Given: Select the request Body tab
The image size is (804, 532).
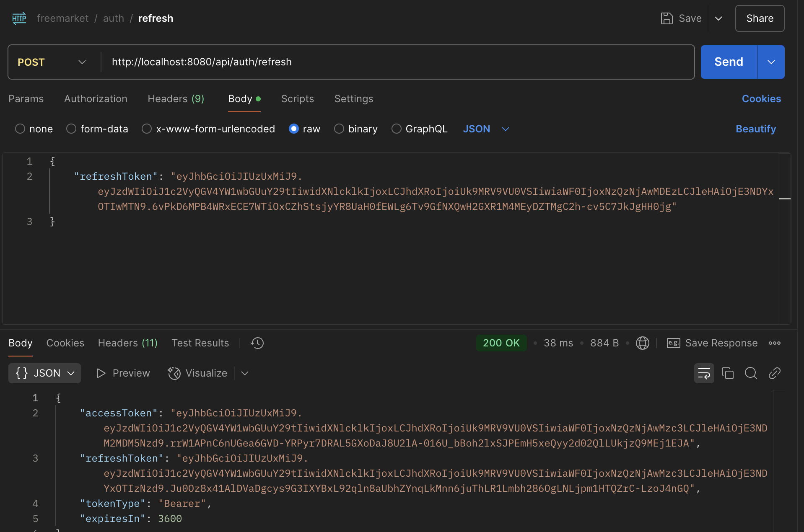Looking at the screenshot, I should coord(244,99).
